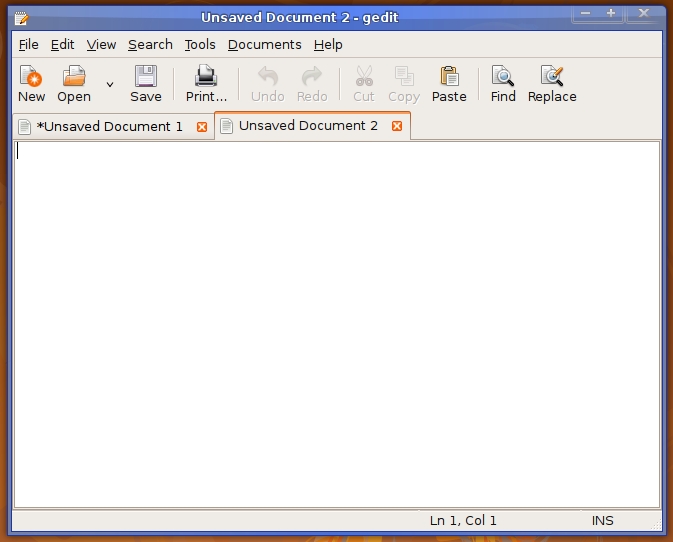This screenshot has height=542, width=673.
Task: Open the Help menu
Action: click(x=328, y=45)
